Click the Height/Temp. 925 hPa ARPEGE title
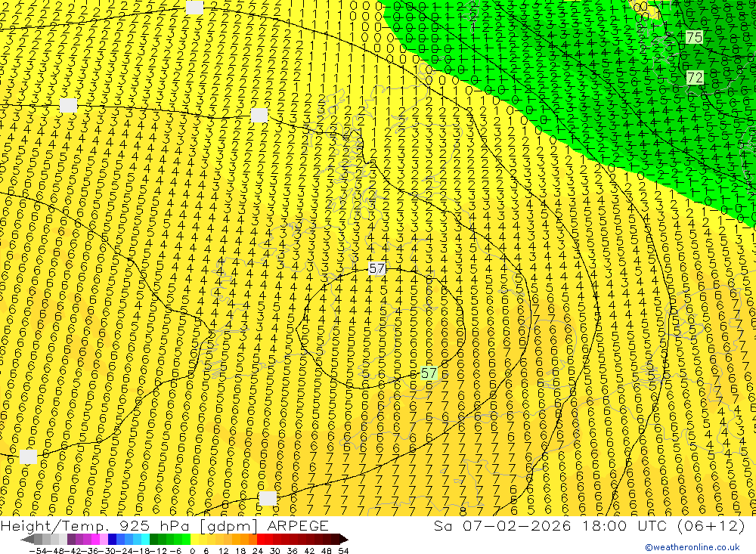756x554 pixels. point(164,525)
